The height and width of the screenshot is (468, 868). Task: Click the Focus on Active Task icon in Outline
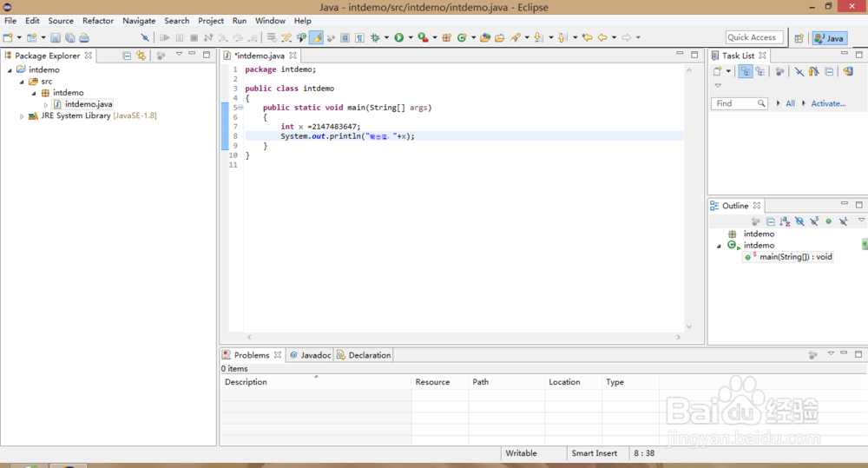click(756, 221)
